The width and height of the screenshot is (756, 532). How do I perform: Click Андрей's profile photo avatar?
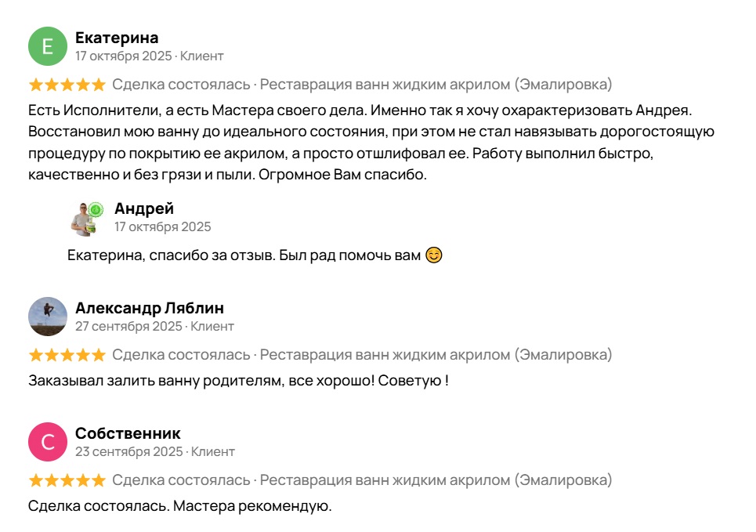click(87, 219)
